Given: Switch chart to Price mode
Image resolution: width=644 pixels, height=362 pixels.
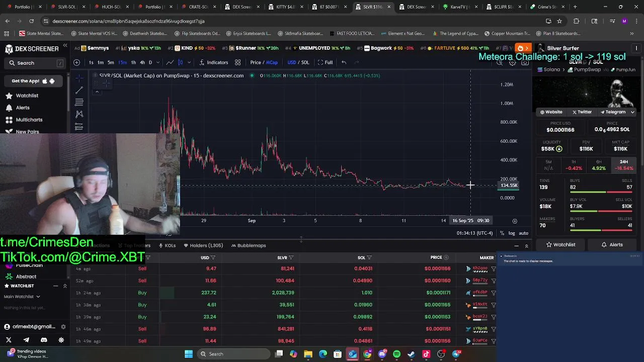Looking at the screenshot, I should click(256, 62).
